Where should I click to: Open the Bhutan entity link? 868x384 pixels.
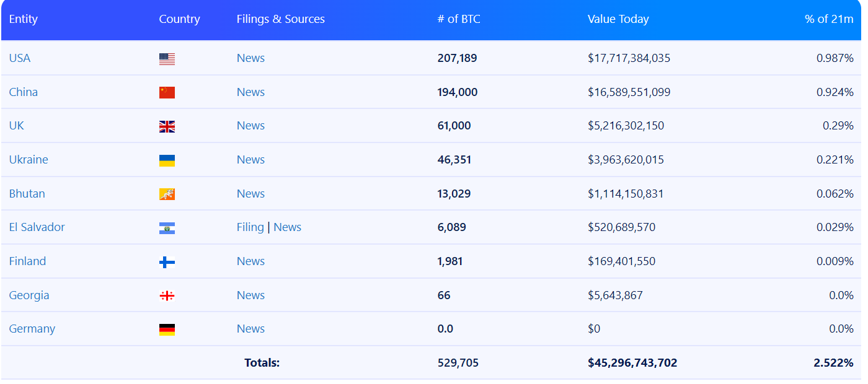27,194
